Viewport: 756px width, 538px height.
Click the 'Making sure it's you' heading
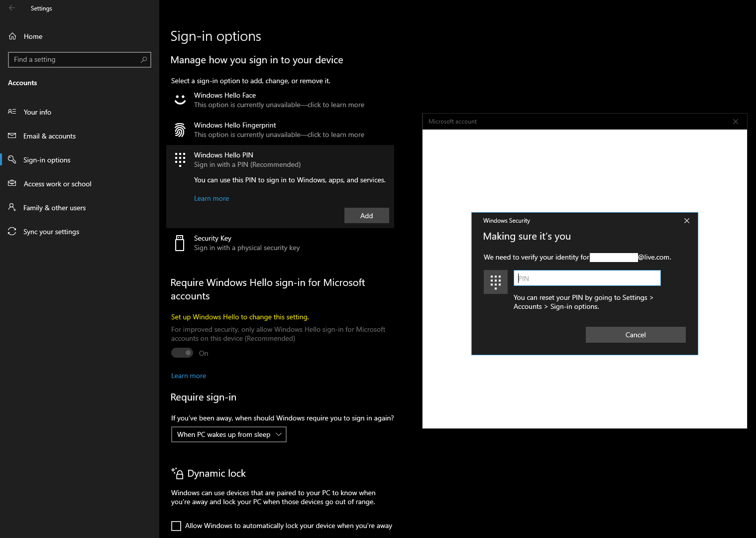[527, 237]
